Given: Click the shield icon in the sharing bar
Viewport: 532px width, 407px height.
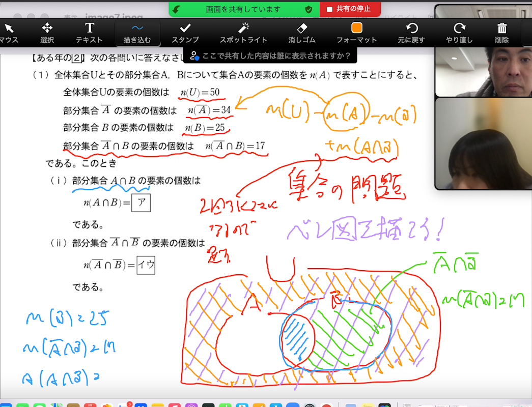Looking at the screenshot, I should click(x=308, y=9).
